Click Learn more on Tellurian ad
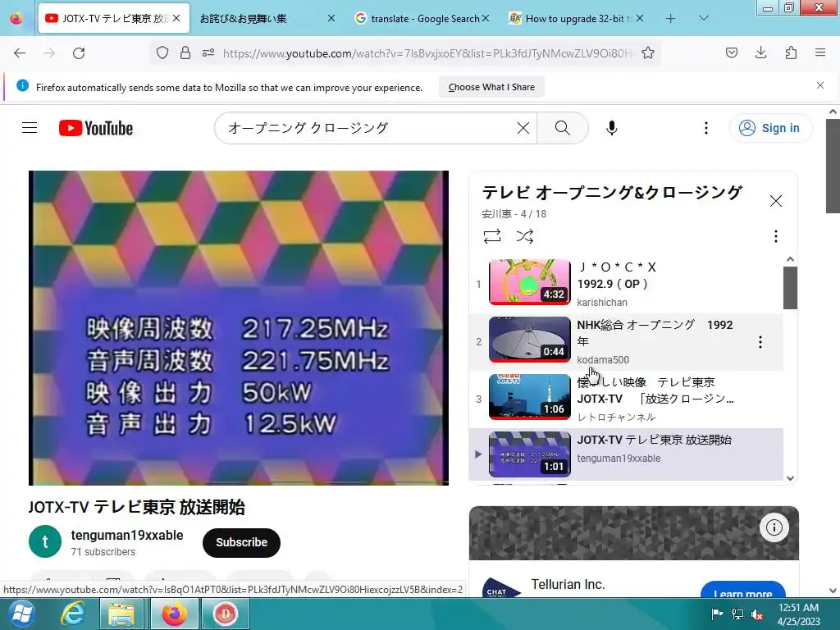This screenshot has height=630, width=840. [743, 590]
